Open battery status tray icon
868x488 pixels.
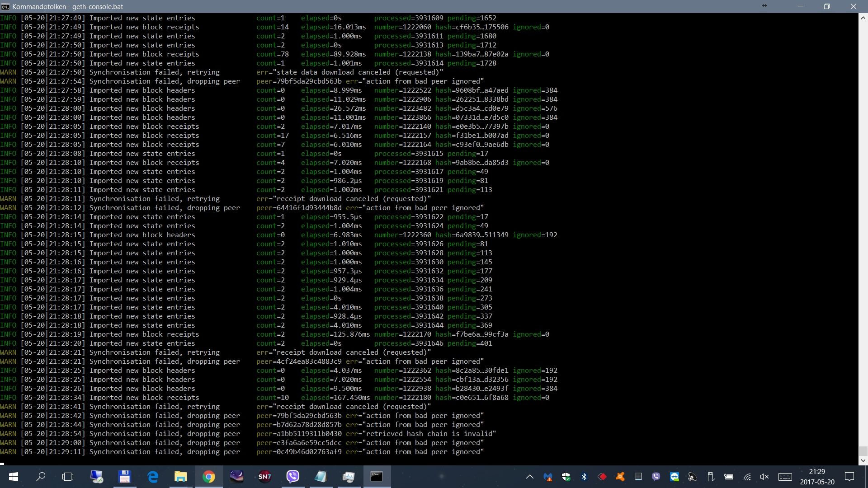pos(729,477)
